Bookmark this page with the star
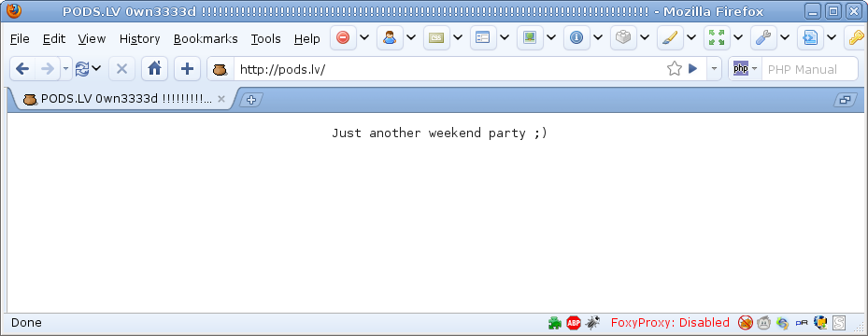Viewport: 868px width, 336px height. pos(675,68)
